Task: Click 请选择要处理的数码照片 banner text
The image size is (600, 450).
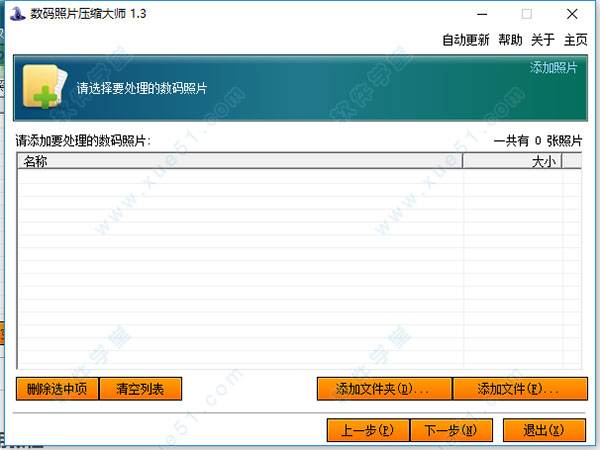Action: [x=142, y=88]
